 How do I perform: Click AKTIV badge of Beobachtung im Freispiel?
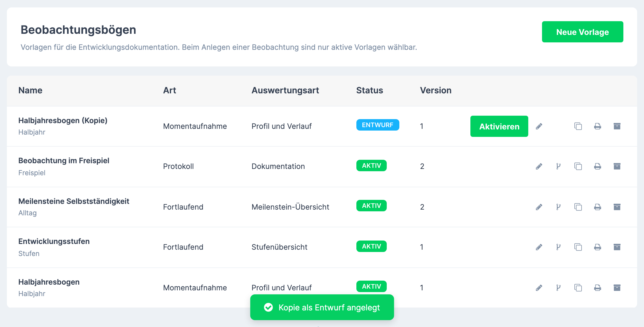pos(371,166)
